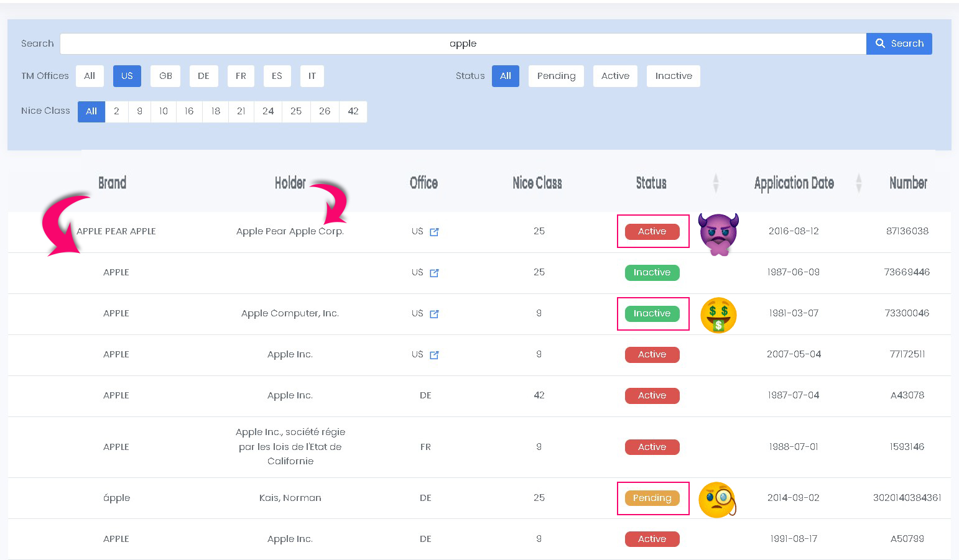Click the Number column header
959x560 pixels.
908,183
